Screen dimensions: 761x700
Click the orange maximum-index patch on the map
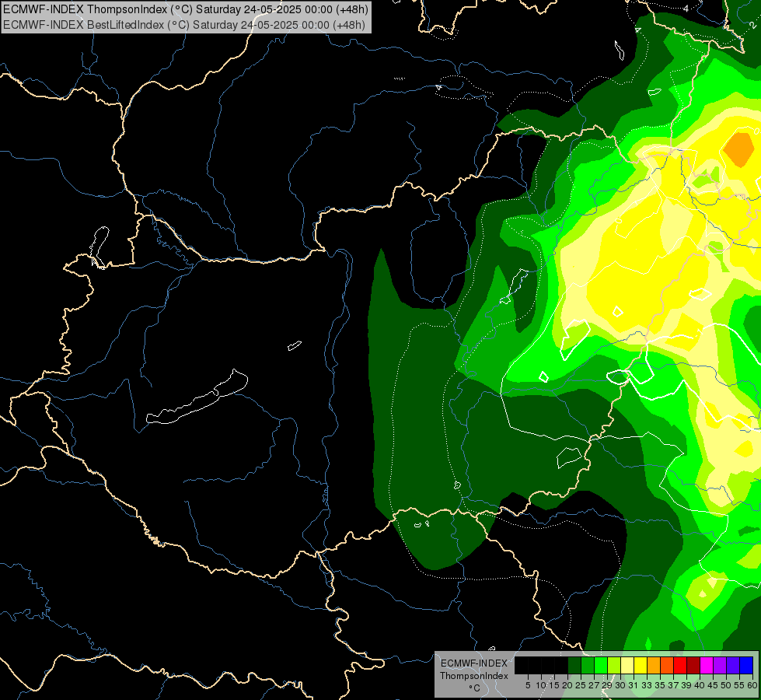coord(740,149)
